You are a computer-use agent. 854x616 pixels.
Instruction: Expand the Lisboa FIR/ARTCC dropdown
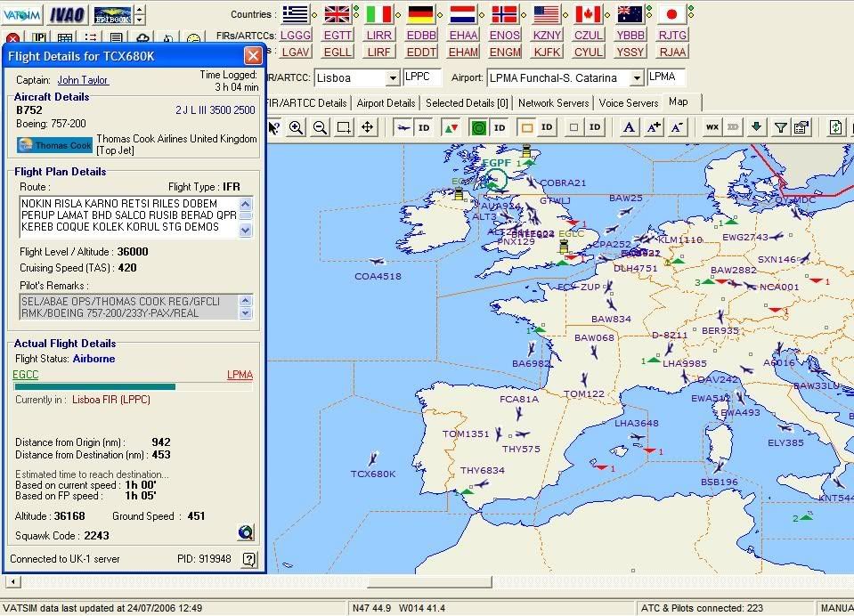[392, 78]
